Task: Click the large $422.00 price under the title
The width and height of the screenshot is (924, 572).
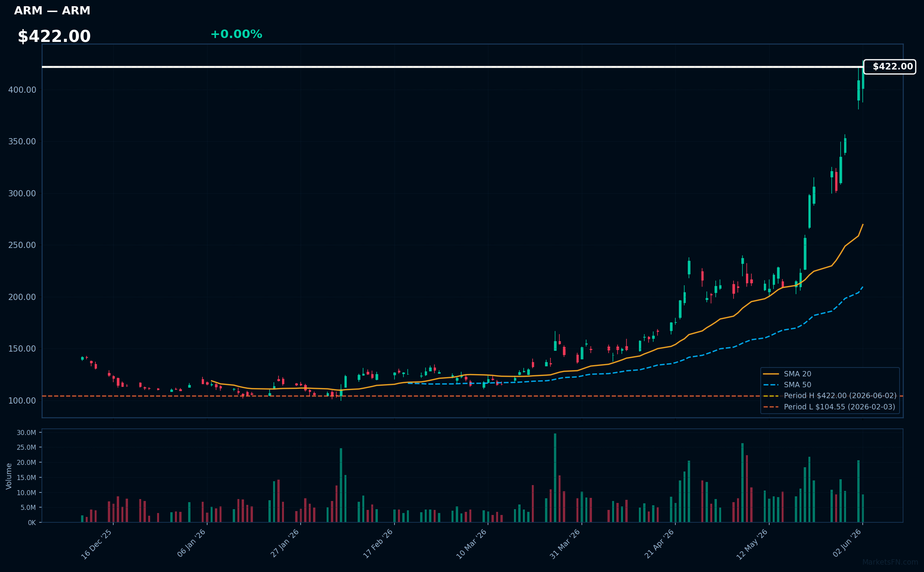Action: [x=54, y=36]
